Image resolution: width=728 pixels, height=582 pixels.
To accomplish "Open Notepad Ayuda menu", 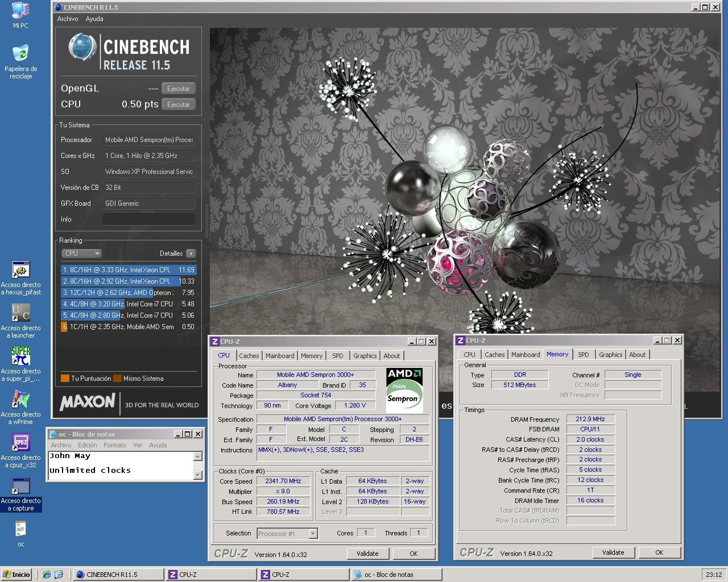I will [x=158, y=445].
